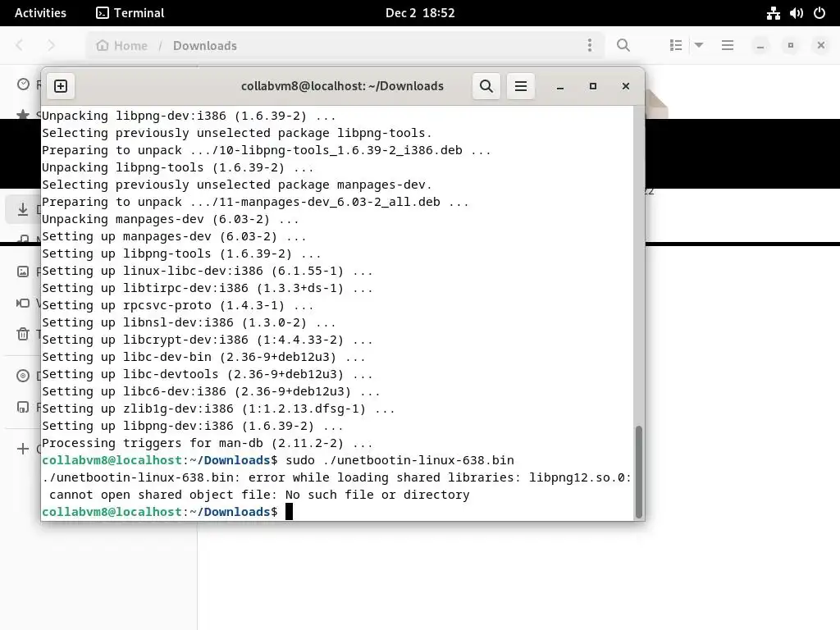This screenshot has height=630, width=840.
Task: Open the Files main menu
Action: pos(728,46)
